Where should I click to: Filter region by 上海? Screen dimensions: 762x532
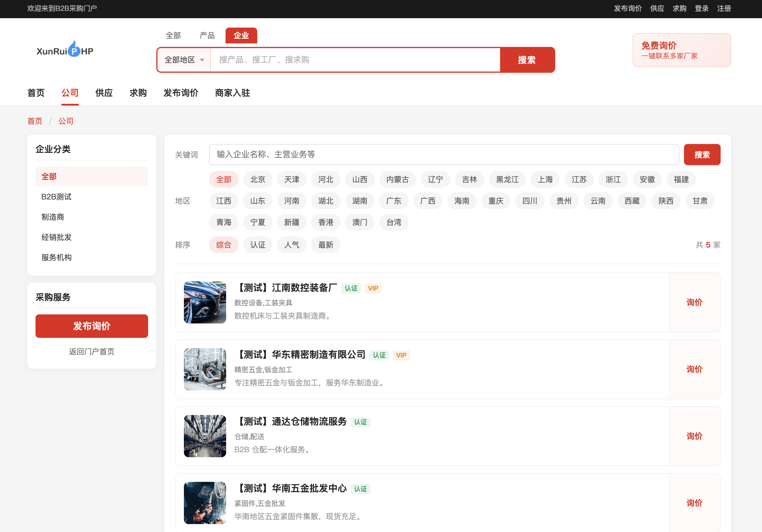pos(545,179)
